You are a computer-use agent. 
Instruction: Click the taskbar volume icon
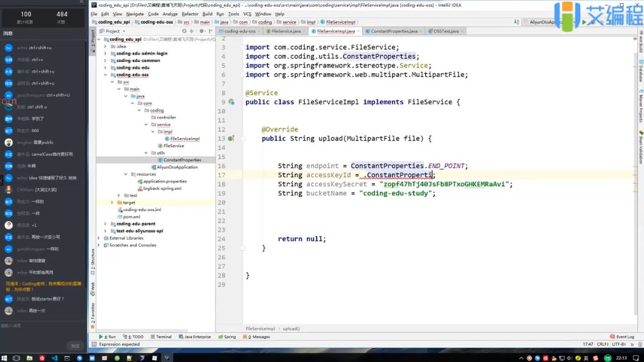coord(569,358)
